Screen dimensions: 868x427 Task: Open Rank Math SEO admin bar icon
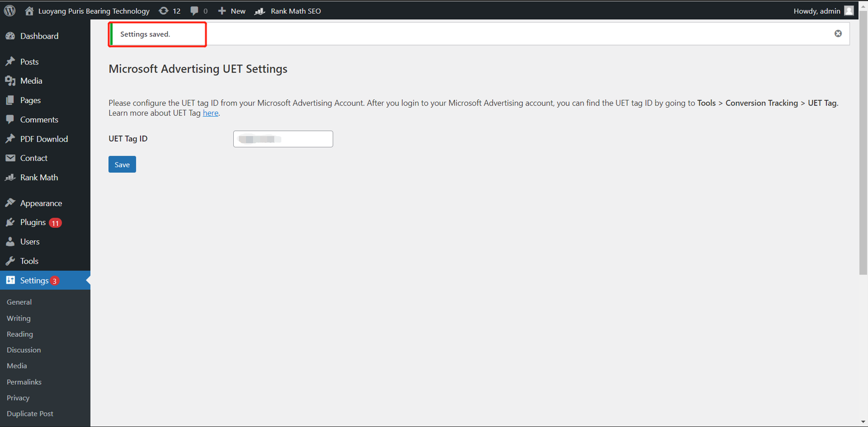coord(260,11)
